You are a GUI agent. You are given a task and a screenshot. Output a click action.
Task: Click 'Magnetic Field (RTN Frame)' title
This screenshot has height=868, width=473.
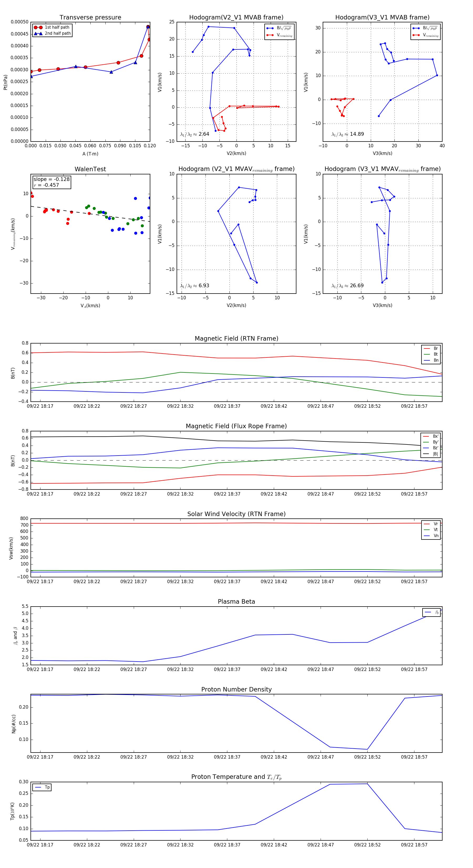[236, 339]
